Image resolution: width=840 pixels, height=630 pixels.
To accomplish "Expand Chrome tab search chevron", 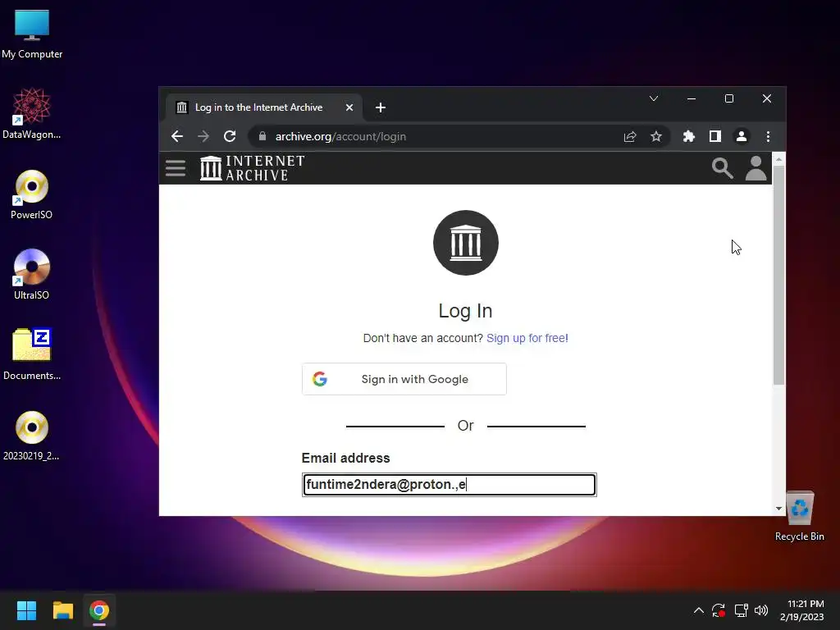I will (x=654, y=98).
